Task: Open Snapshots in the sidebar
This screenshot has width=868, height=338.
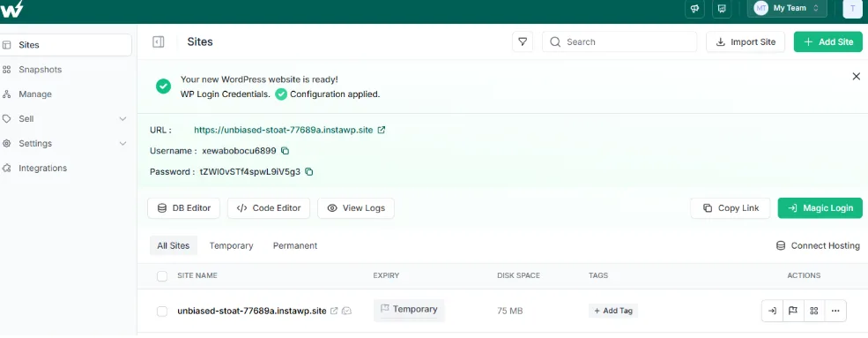Action: (x=40, y=70)
